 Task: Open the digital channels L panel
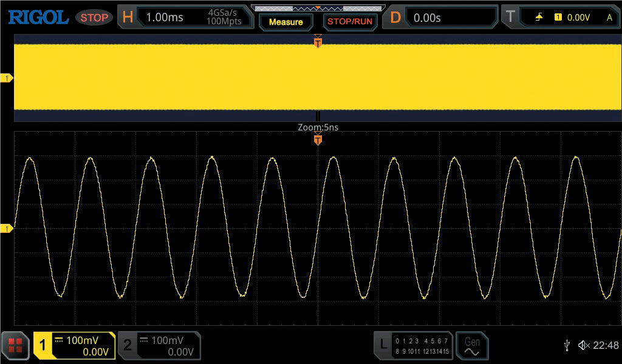point(413,346)
